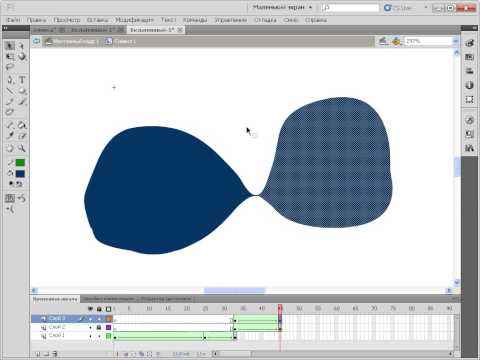Toggle the object drawing option icon
480x360 pixels.
point(10,198)
